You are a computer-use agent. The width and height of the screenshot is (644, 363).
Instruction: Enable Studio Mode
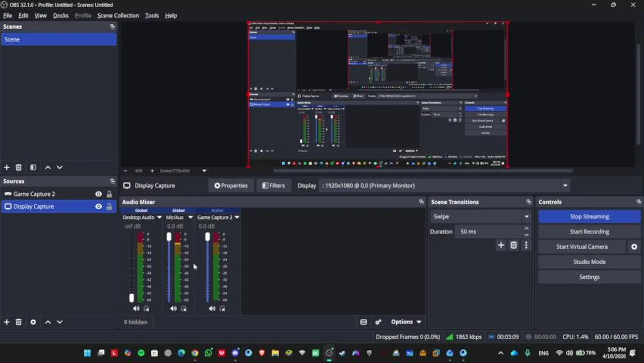tap(590, 262)
